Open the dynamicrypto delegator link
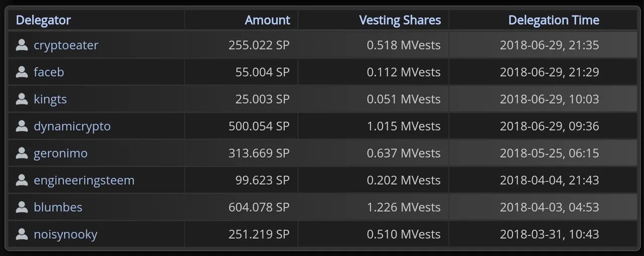This screenshot has width=644, height=256. click(72, 126)
